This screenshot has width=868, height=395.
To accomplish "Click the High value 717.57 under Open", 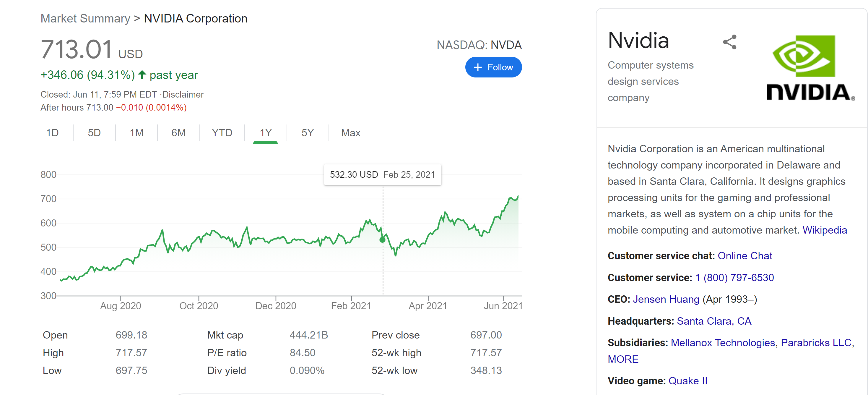I will 131,353.
